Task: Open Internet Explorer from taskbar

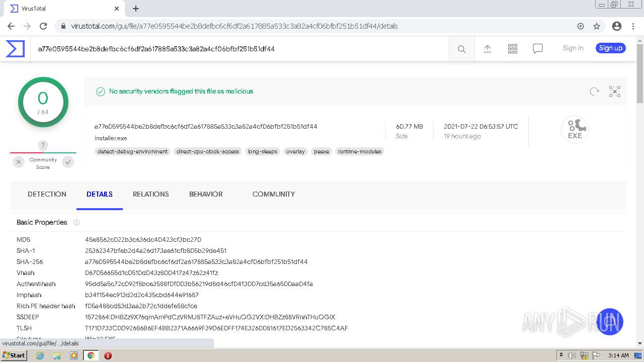Action: click(40, 355)
